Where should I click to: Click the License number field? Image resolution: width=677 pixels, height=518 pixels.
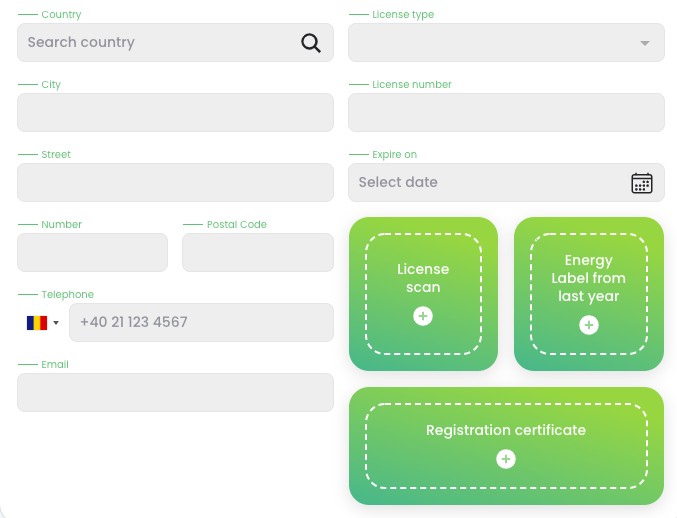(506, 113)
